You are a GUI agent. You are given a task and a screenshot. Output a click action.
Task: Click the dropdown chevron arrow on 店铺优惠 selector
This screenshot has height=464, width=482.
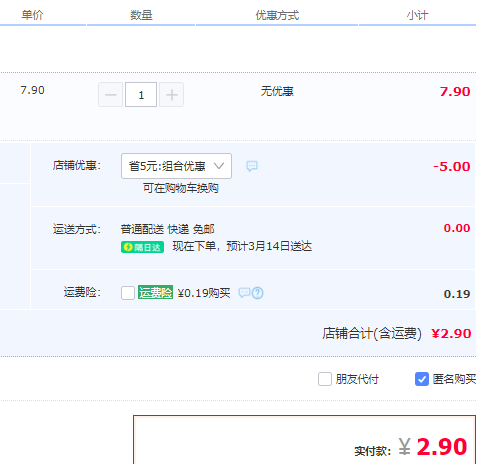point(219,166)
